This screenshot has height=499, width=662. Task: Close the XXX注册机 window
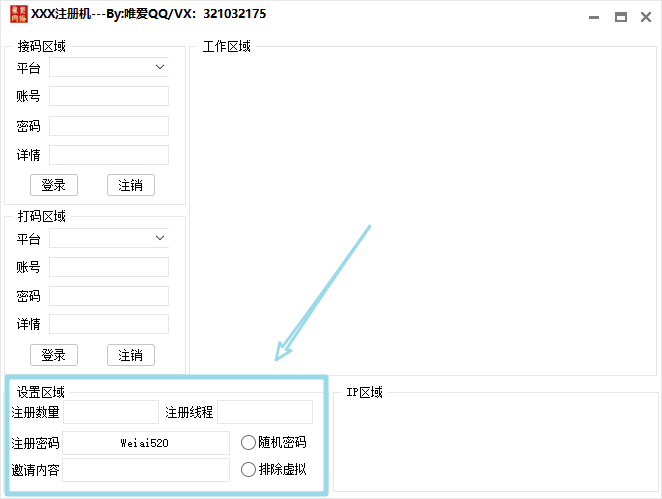[x=646, y=17]
